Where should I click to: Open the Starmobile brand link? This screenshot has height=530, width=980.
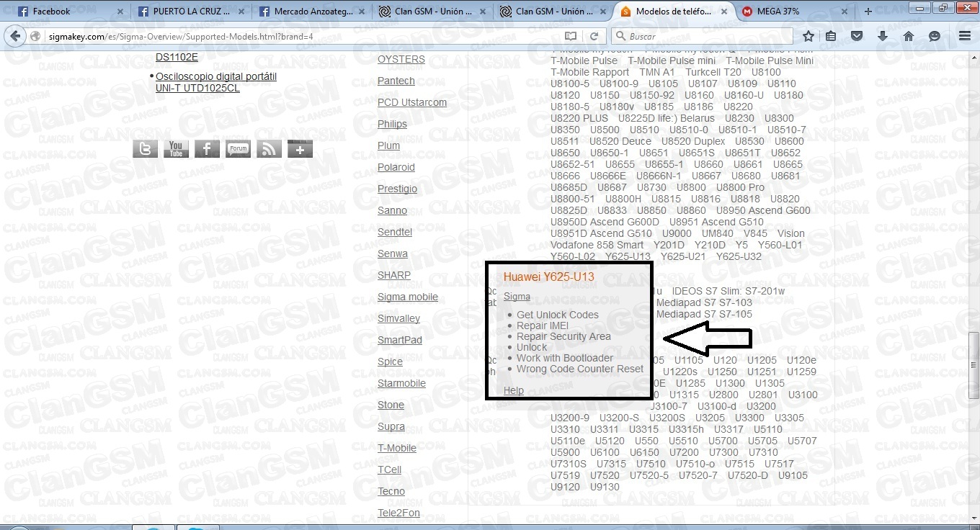(x=401, y=383)
